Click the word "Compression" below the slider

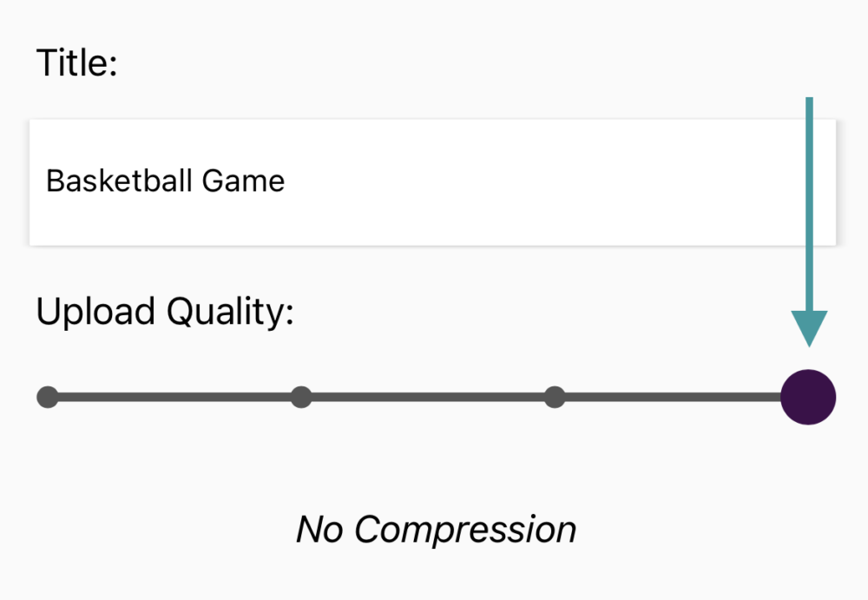464,529
